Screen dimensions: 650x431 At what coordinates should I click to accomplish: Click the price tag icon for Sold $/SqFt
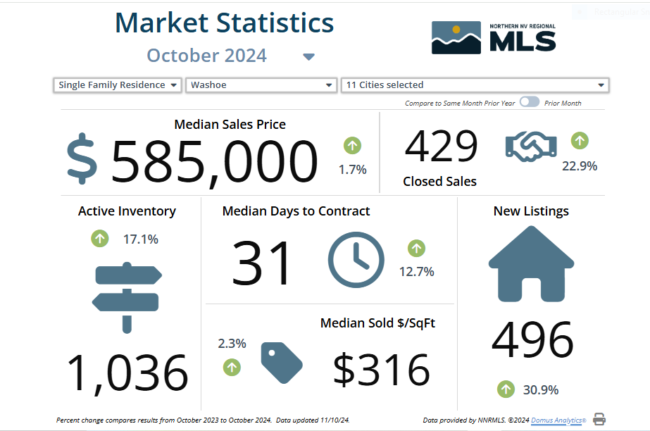pos(281,363)
